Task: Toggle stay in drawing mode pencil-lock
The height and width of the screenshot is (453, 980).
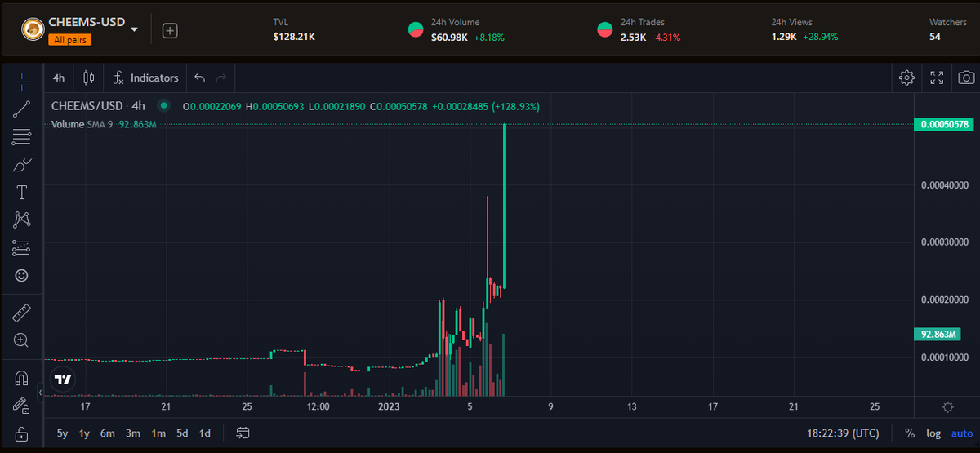Action: click(22, 406)
